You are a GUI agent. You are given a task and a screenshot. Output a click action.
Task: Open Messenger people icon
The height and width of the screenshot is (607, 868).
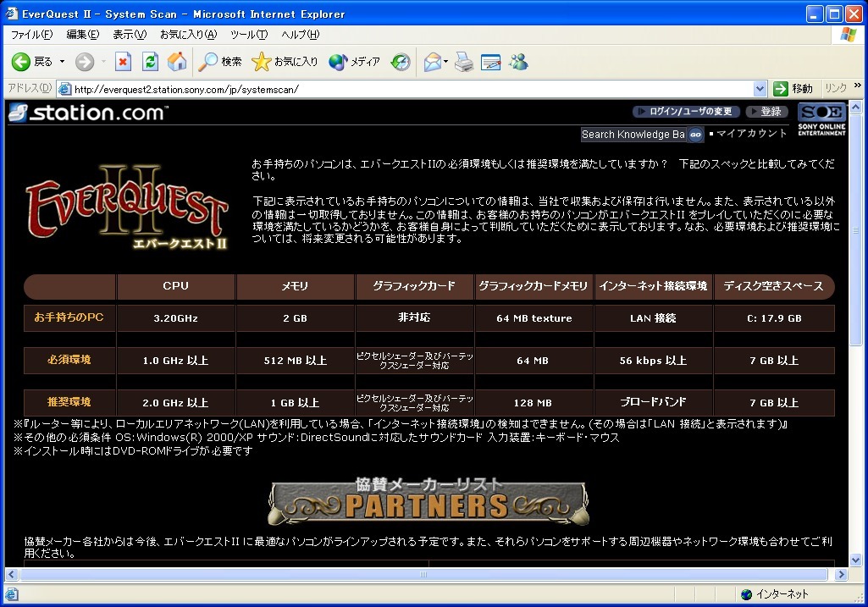[x=519, y=62]
